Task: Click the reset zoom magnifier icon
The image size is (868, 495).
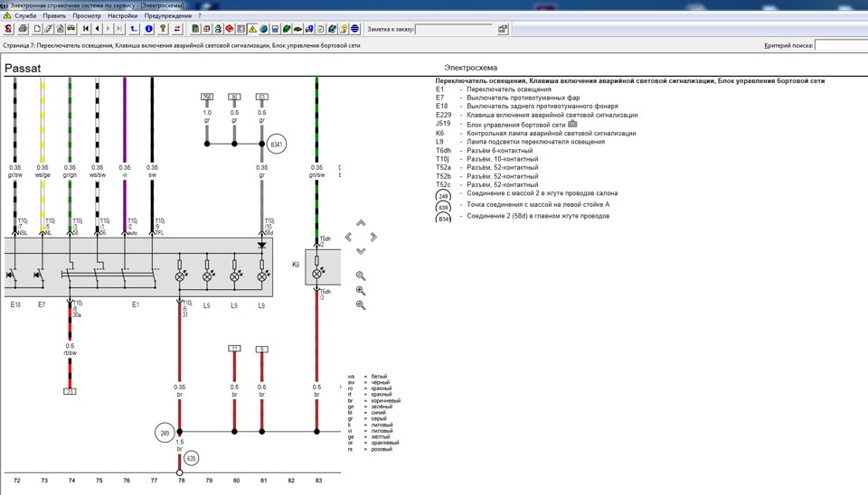Action: [361, 276]
